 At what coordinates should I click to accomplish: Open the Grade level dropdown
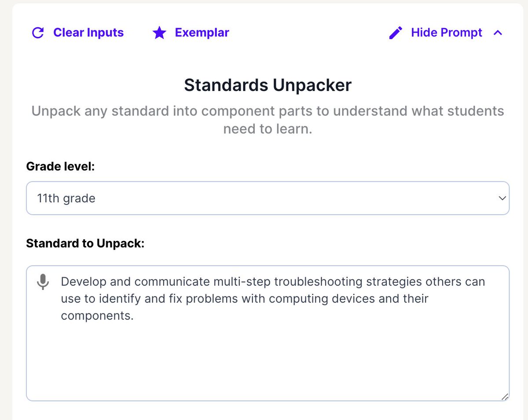(268, 198)
